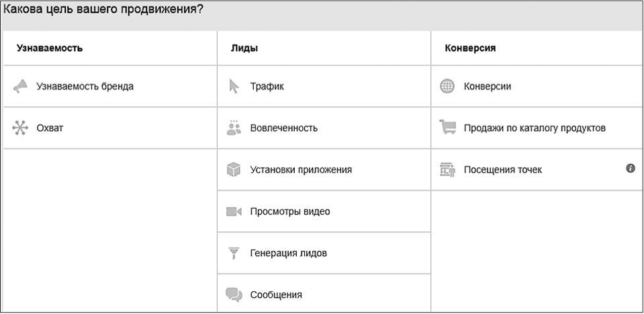
Task: Click the funnel icon for lead generation
Action: coord(234,253)
